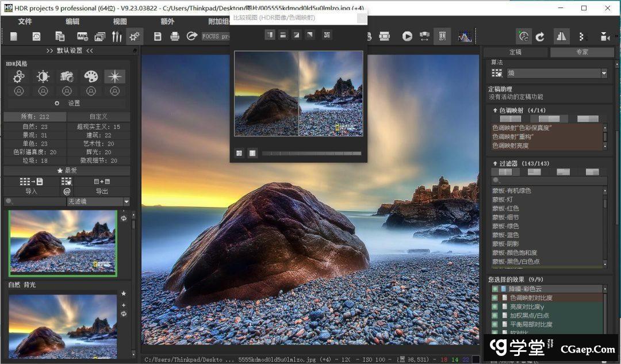Toggle the 降噪-彩色云 effect checkbox
This screenshot has height=364, width=621.
(x=494, y=289)
